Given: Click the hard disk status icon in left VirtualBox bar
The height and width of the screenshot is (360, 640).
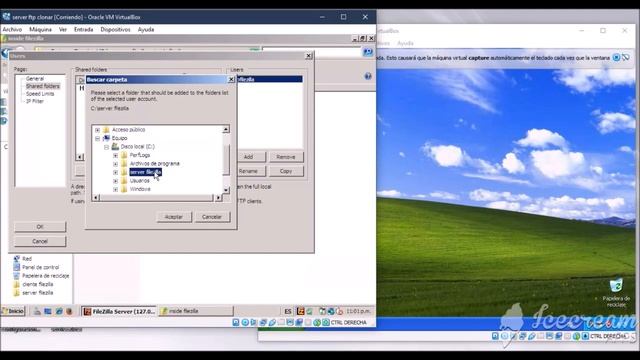Looking at the screenshot, I should 236,322.
